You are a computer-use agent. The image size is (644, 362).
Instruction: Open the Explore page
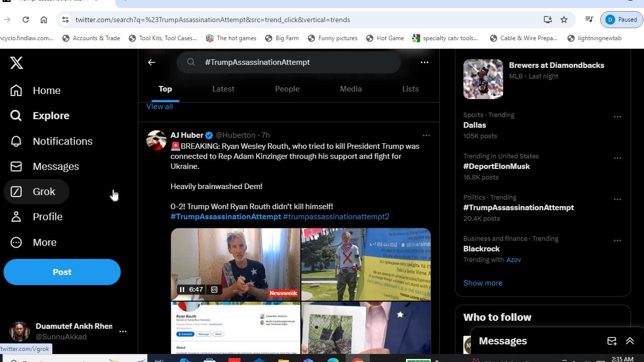click(40, 116)
